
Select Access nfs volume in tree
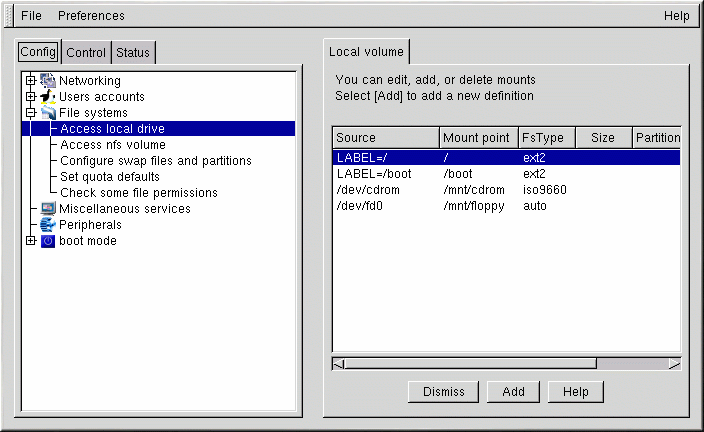coord(112,145)
